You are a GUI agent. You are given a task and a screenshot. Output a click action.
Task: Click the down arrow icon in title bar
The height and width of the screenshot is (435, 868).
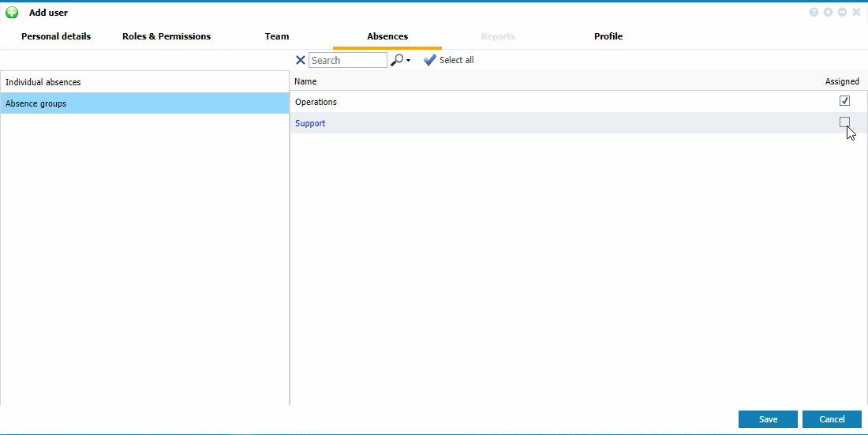(828, 13)
